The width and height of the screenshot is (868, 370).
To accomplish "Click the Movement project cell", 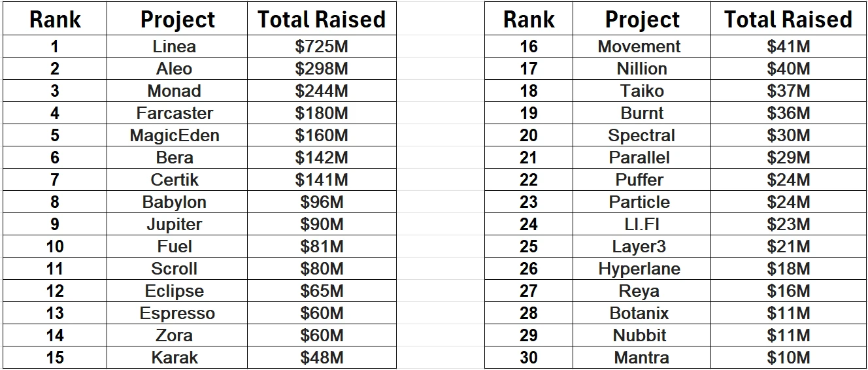I will point(639,47).
